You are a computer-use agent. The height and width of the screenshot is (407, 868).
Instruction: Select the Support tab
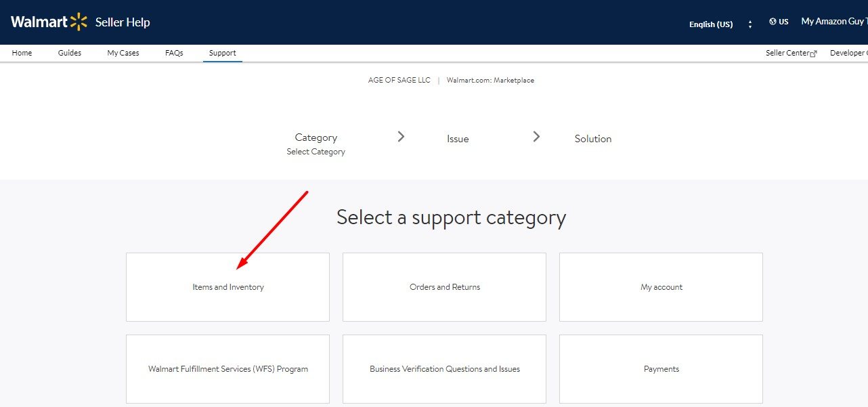[222, 53]
